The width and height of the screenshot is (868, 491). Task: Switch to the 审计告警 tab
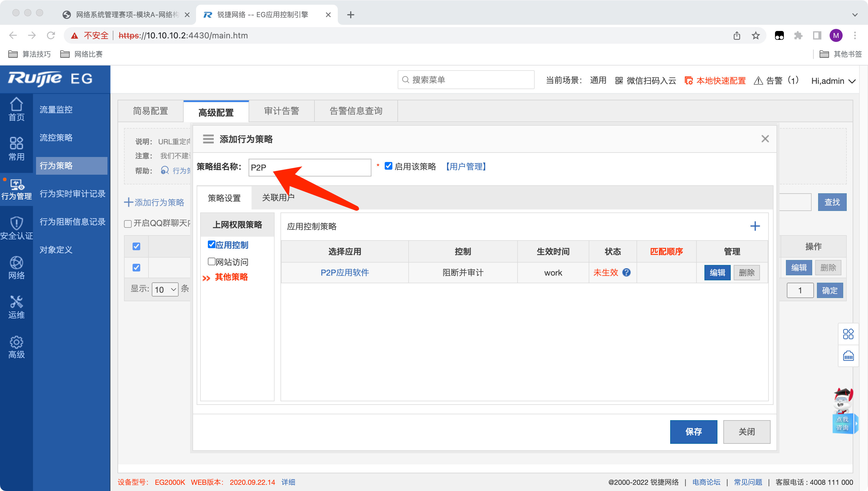click(281, 111)
